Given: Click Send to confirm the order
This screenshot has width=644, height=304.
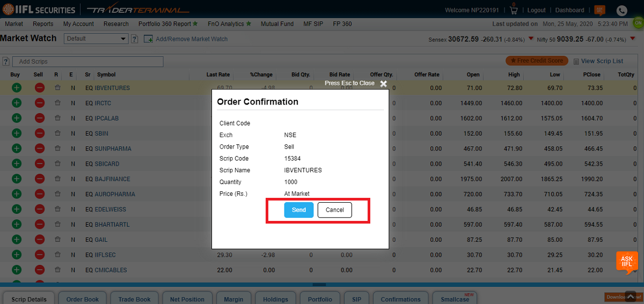Looking at the screenshot, I should click(x=299, y=210).
